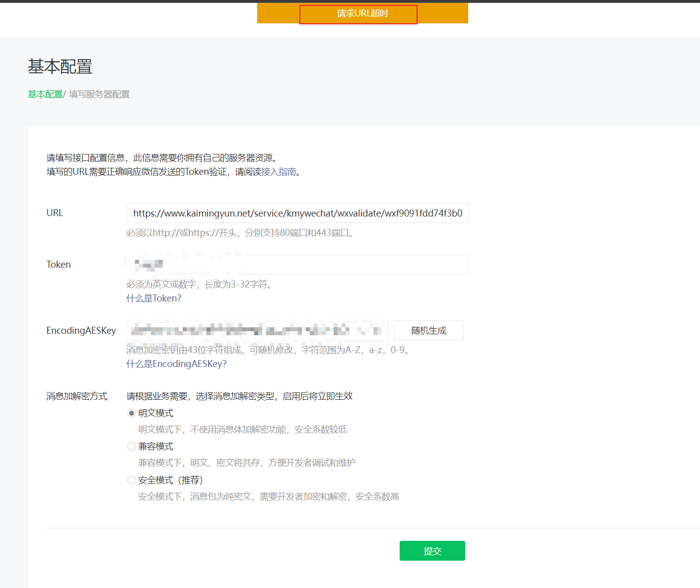This screenshot has height=588, width=700.
Task: Click the 请求URL超时 warning banner
Action: pos(362,13)
